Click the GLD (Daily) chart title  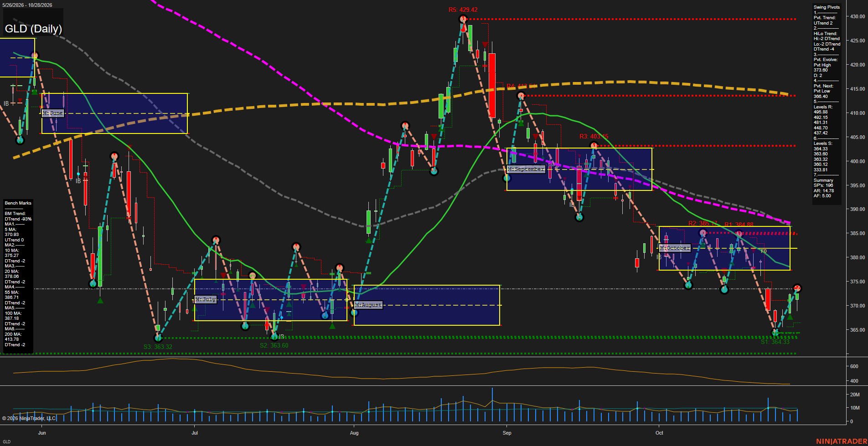point(33,29)
